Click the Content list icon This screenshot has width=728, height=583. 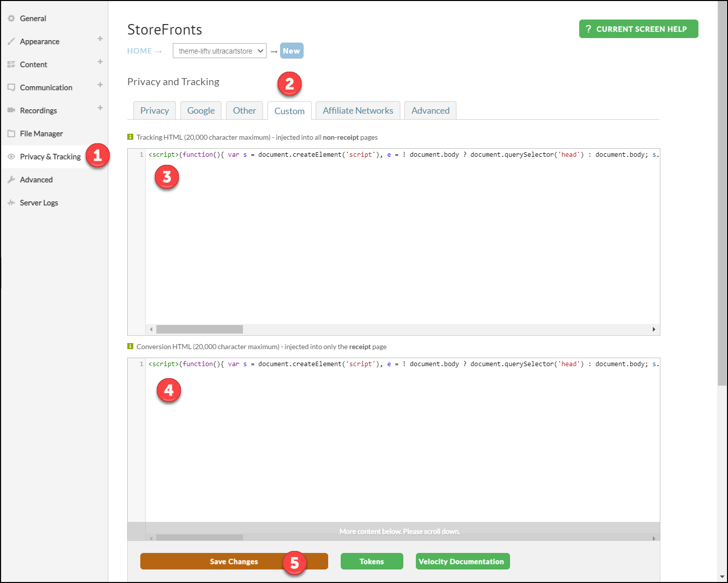pos(11,65)
